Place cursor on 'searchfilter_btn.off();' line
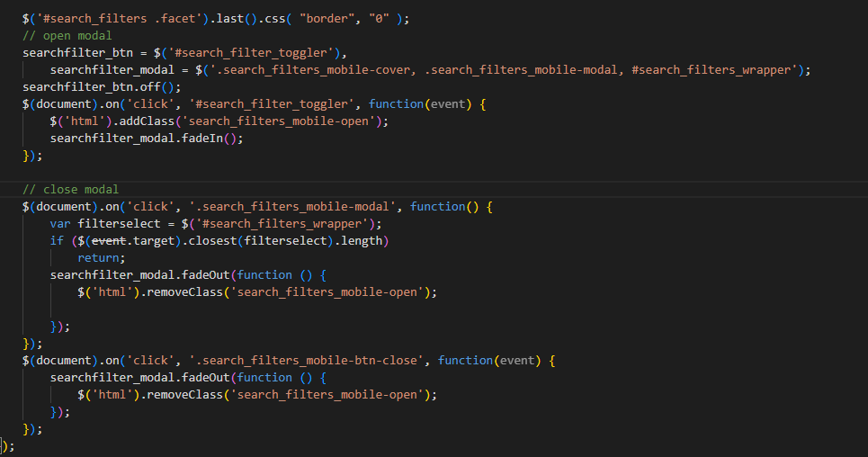Screen dimensions: 868x457 (102, 87)
